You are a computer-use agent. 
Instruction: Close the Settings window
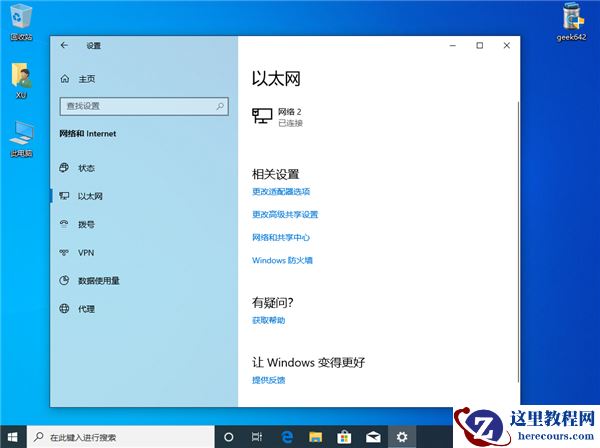[507, 46]
